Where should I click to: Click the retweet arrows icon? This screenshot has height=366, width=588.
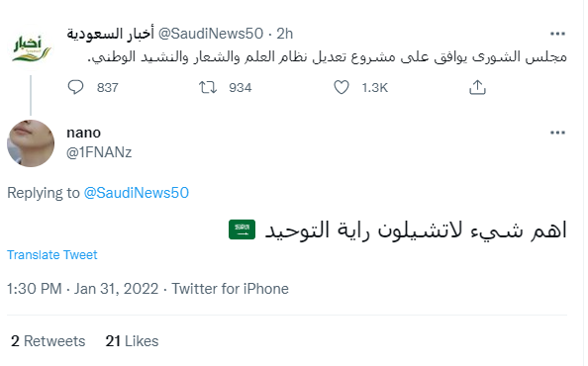pos(208,87)
